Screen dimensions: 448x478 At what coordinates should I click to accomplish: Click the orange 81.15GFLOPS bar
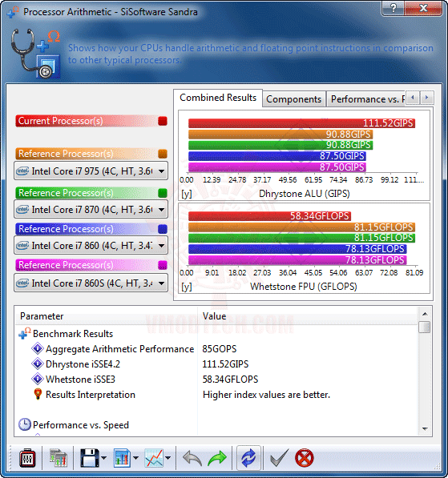301,227
